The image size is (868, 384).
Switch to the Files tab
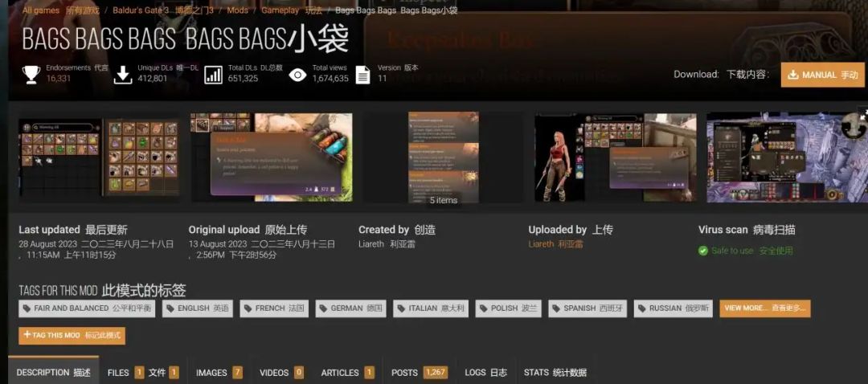coord(143,373)
